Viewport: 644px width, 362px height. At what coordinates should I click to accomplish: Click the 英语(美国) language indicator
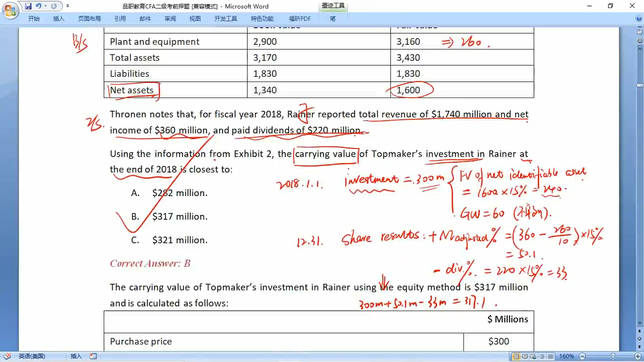(x=32, y=356)
